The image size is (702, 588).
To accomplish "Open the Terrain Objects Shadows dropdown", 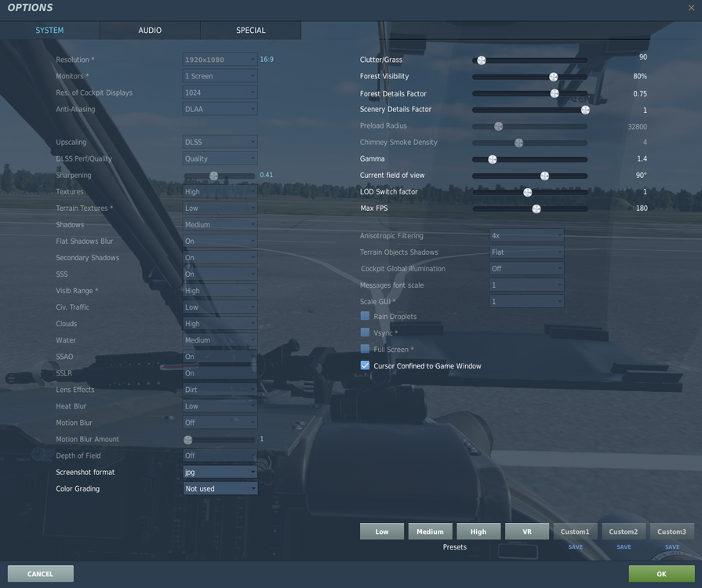I will click(526, 252).
